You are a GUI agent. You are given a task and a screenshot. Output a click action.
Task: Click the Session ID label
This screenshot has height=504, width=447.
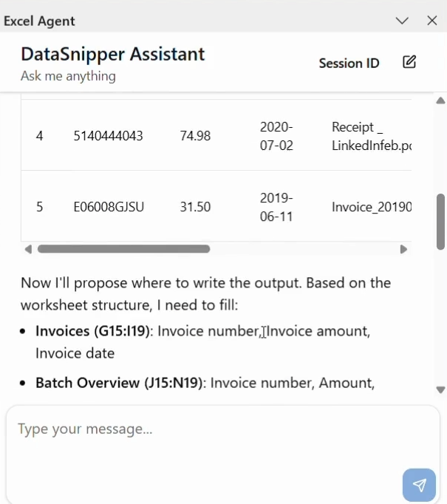coord(349,64)
